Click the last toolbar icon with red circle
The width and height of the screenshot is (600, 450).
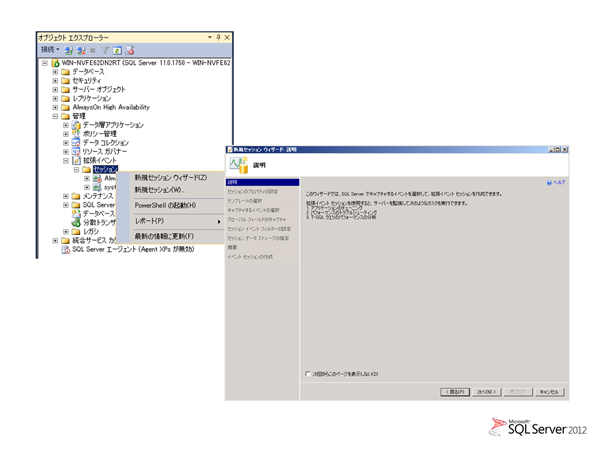(x=130, y=50)
